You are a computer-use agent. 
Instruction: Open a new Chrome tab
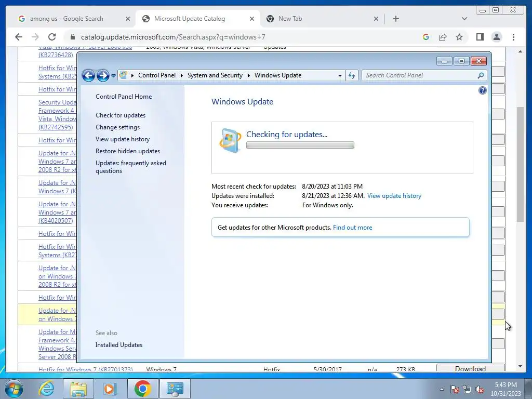tap(395, 19)
